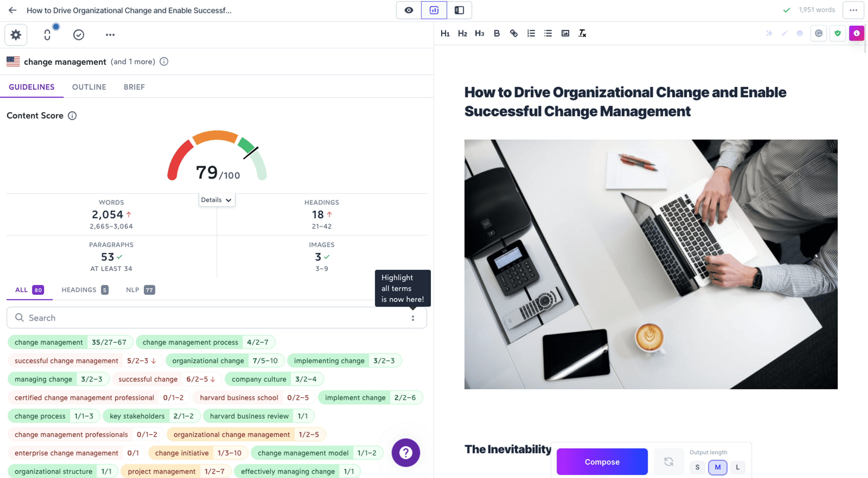Click the H2 heading format icon

pos(462,33)
